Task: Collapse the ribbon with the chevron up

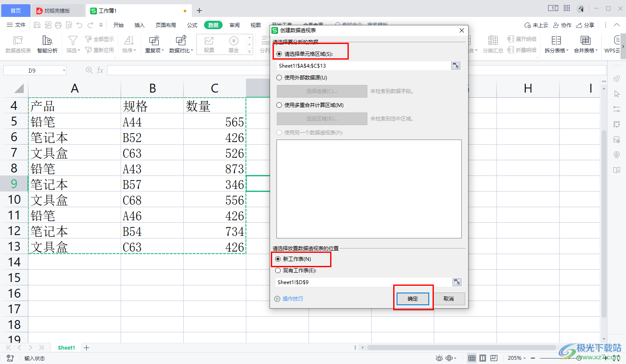Action: (617, 25)
